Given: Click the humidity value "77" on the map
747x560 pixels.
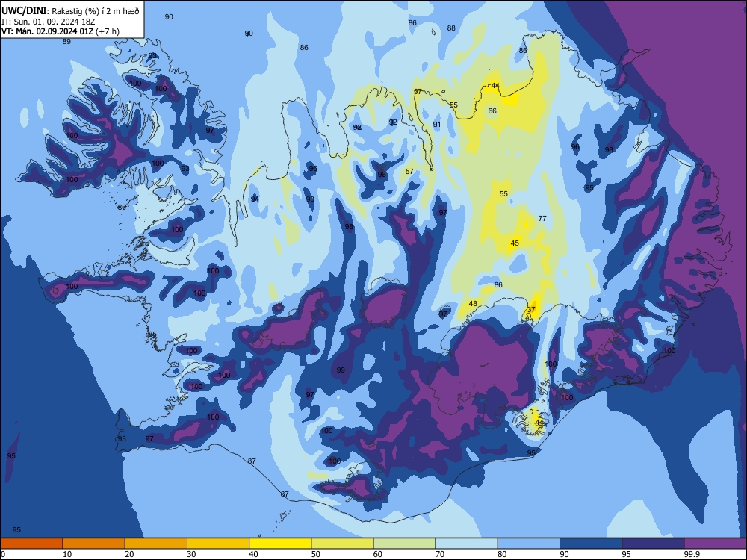Looking at the screenshot, I should click(542, 219).
